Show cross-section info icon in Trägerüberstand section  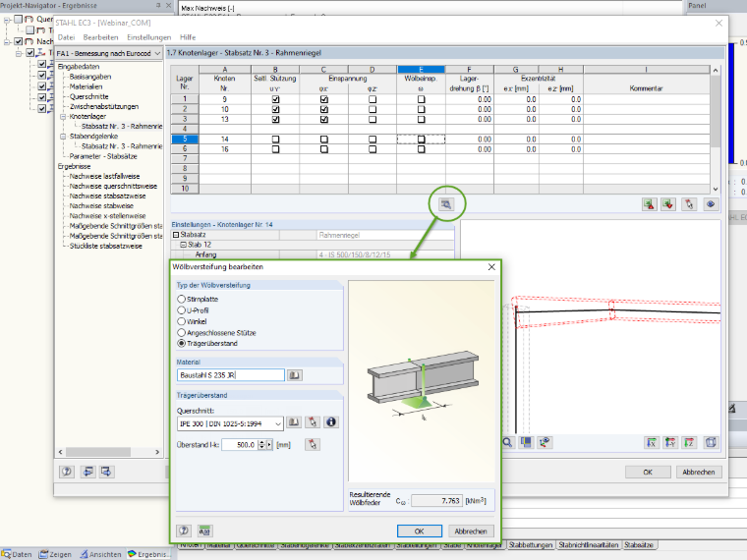331,422
